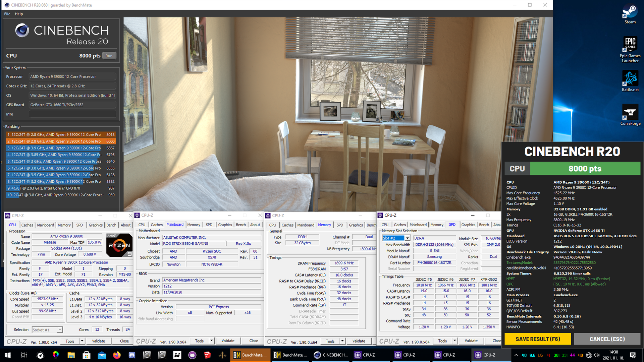This screenshot has width=644, height=362.
Task: Click the taskbar clock showing 14:38
Action: click(x=613, y=355)
